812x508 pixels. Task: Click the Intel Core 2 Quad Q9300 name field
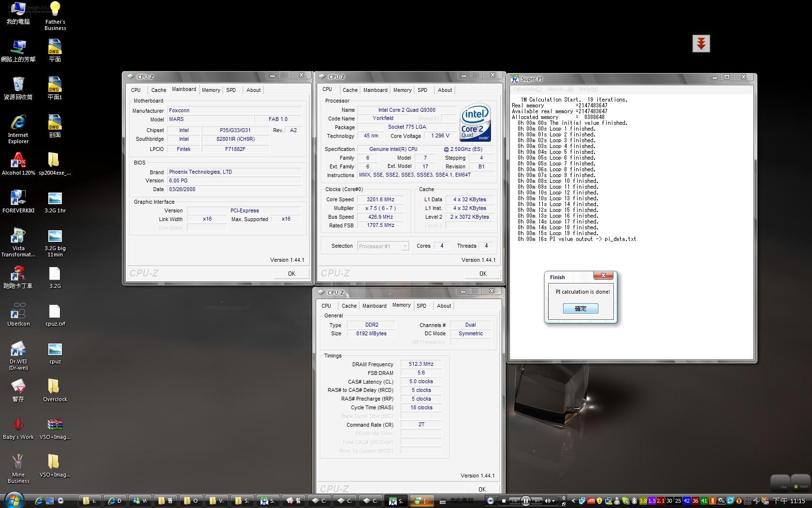pyautogui.click(x=406, y=110)
